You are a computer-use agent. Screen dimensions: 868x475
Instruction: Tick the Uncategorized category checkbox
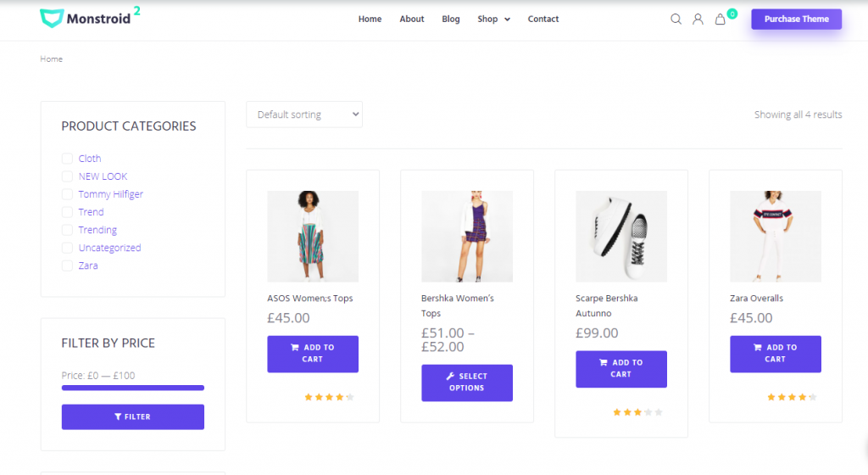pos(67,248)
